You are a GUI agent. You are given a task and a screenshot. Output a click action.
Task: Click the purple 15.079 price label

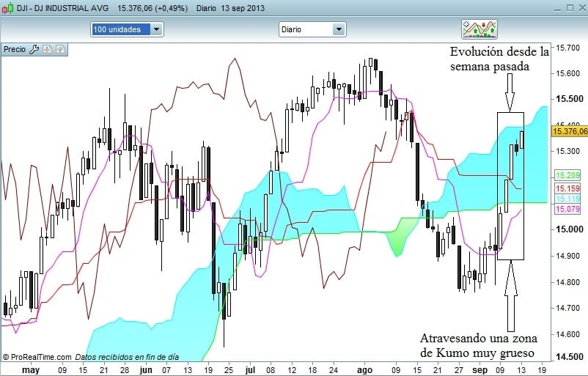click(x=567, y=209)
